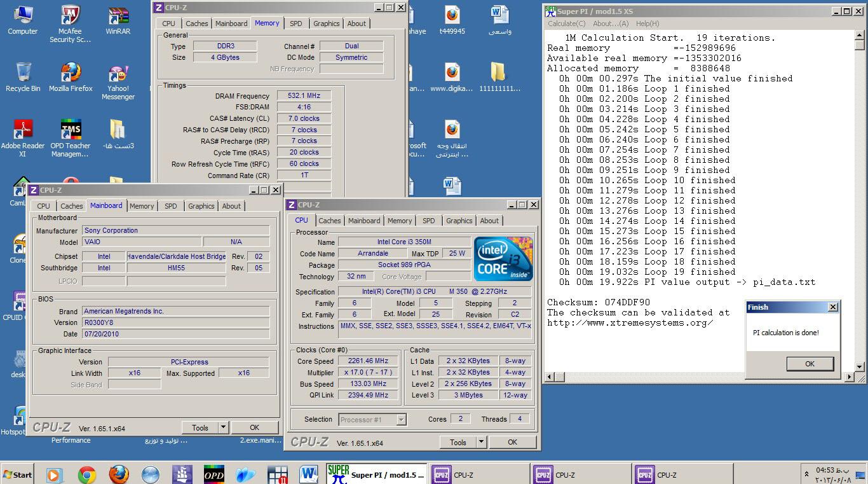This screenshot has width=868, height=484.
Task: Open Microsoft Word from the taskbar
Action: pyautogui.click(x=309, y=474)
